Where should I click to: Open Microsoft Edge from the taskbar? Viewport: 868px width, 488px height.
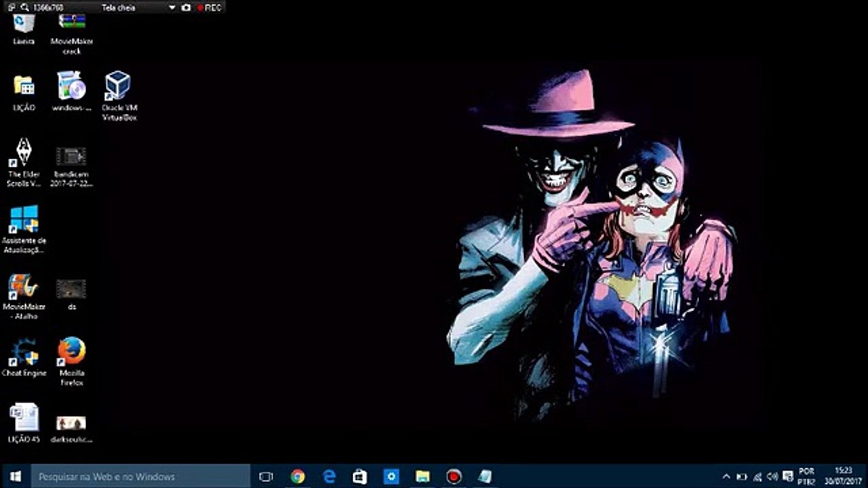(x=330, y=476)
